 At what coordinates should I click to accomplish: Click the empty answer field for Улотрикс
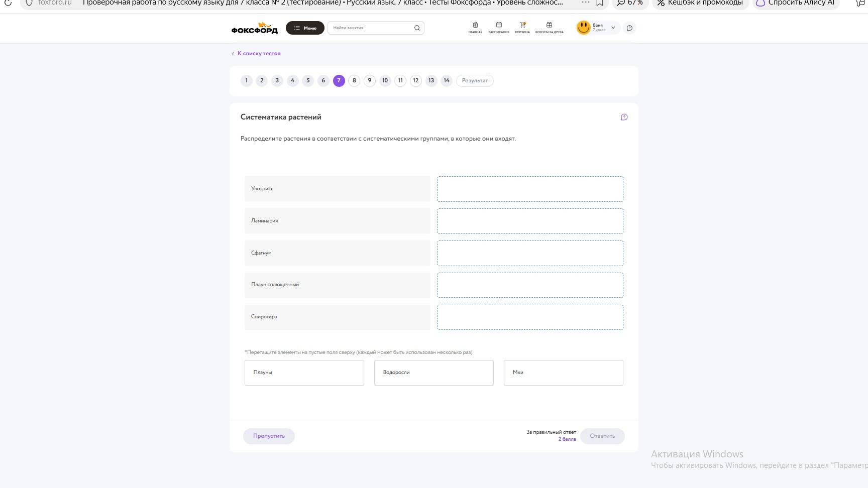(x=530, y=189)
